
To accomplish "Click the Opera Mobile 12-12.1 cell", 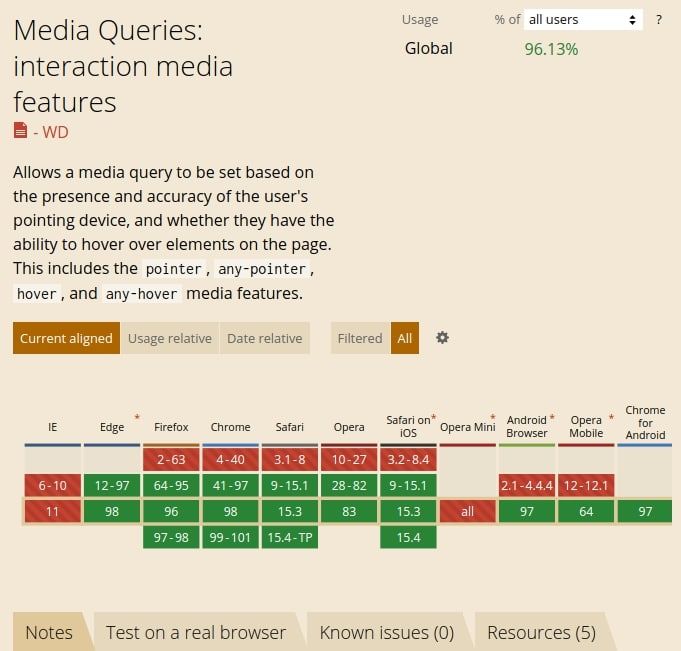I will click(586, 485).
